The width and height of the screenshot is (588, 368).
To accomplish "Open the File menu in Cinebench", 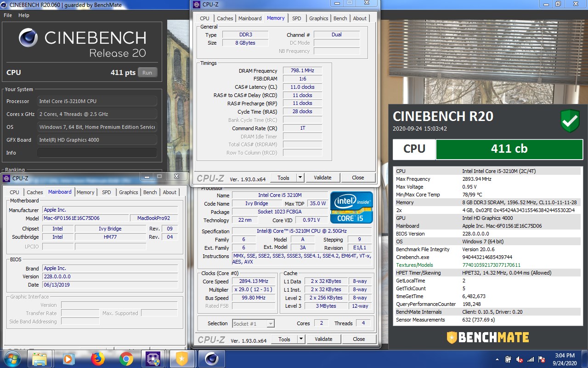I will pyautogui.click(x=8, y=15).
